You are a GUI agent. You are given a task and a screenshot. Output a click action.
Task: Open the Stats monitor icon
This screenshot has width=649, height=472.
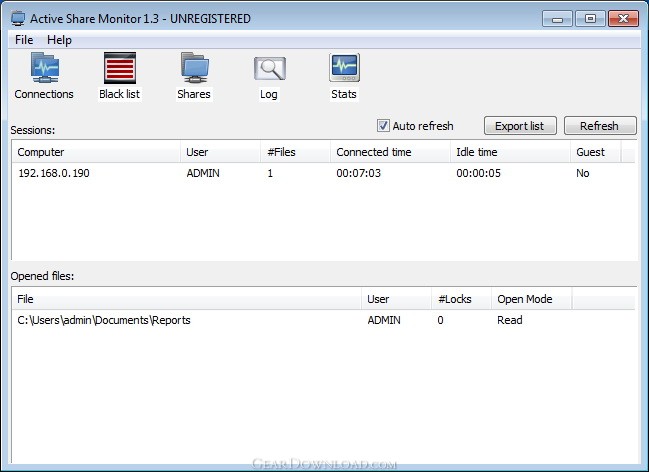click(x=344, y=68)
